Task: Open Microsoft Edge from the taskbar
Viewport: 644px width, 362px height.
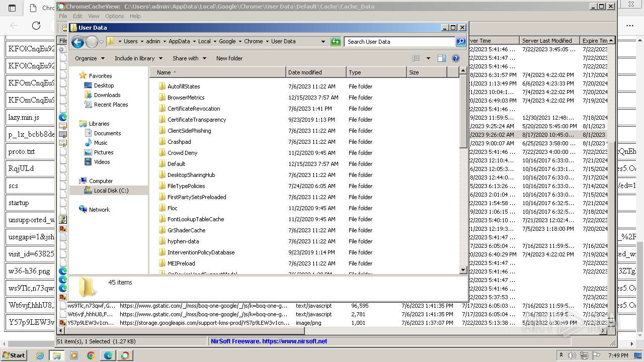Action: click(108, 355)
